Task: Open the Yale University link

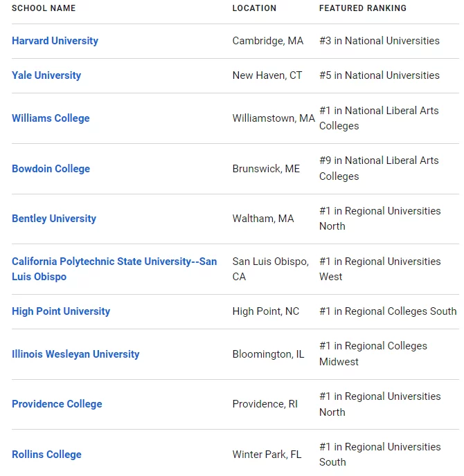Action: [x=46, y=75]
